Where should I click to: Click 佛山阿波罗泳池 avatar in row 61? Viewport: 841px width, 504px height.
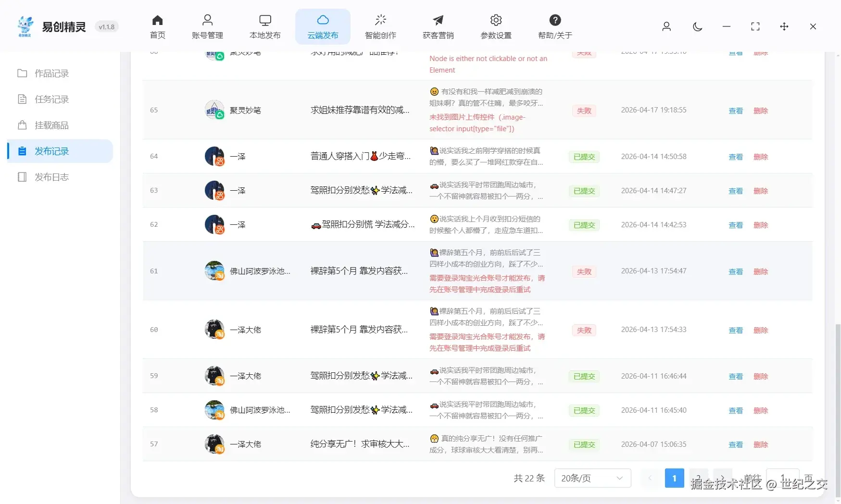[214, 270]
